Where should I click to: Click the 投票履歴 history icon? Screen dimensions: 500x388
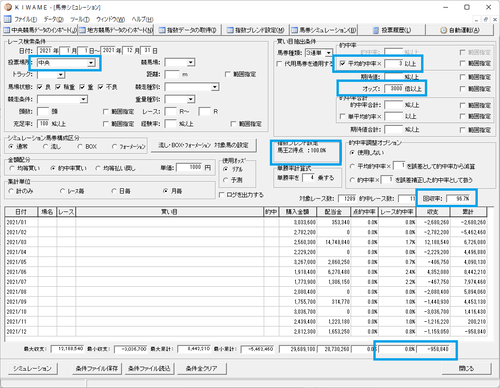pos(376,30)
